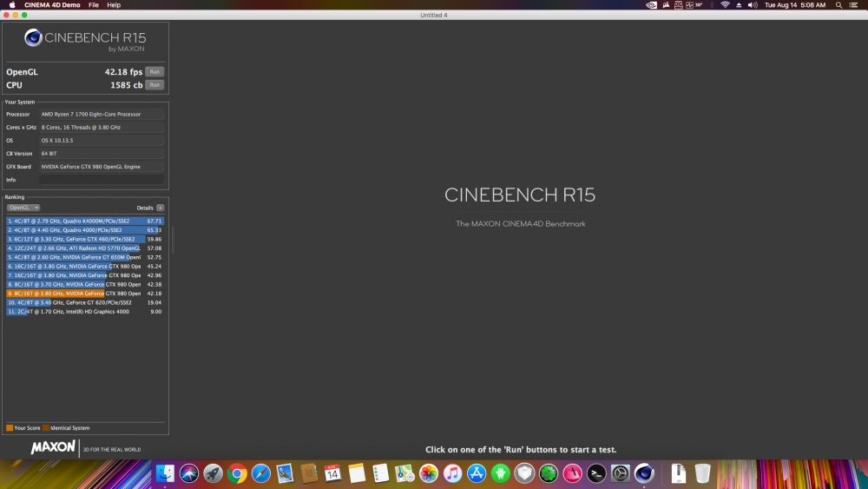Run the OpenGL benchmark test
This screenshot has height=489, width=868.
click(155, 71)
